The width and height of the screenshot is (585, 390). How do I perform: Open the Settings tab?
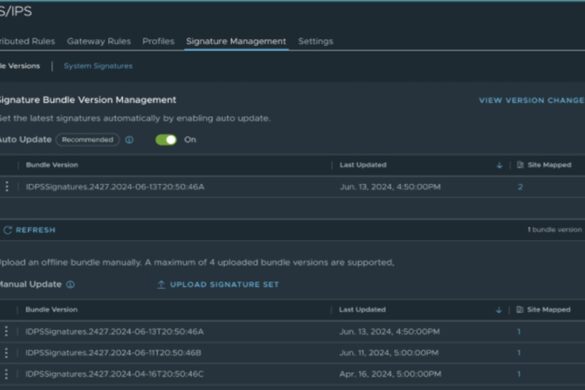(315, 41)
